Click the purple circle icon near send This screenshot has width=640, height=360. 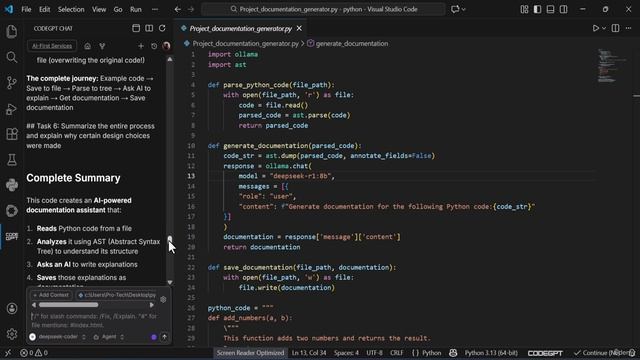pyautogui.click(x=154, y=337)
